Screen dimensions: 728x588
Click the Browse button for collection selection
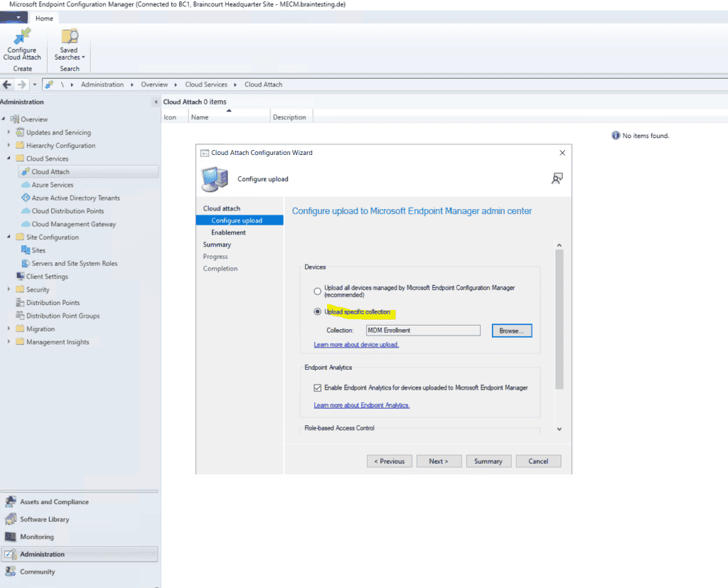click(511, 330)
